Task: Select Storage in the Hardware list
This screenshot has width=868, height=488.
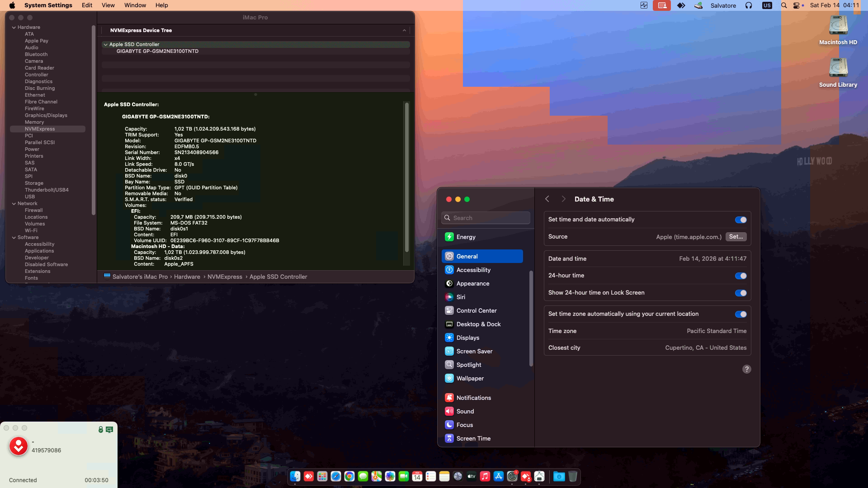Action: 34,183
